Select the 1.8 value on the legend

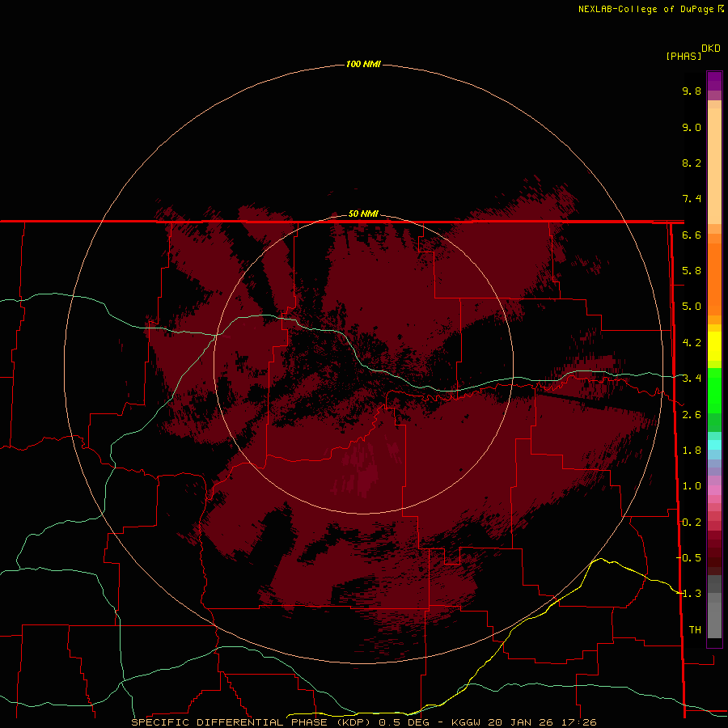(x=692, y=451)
